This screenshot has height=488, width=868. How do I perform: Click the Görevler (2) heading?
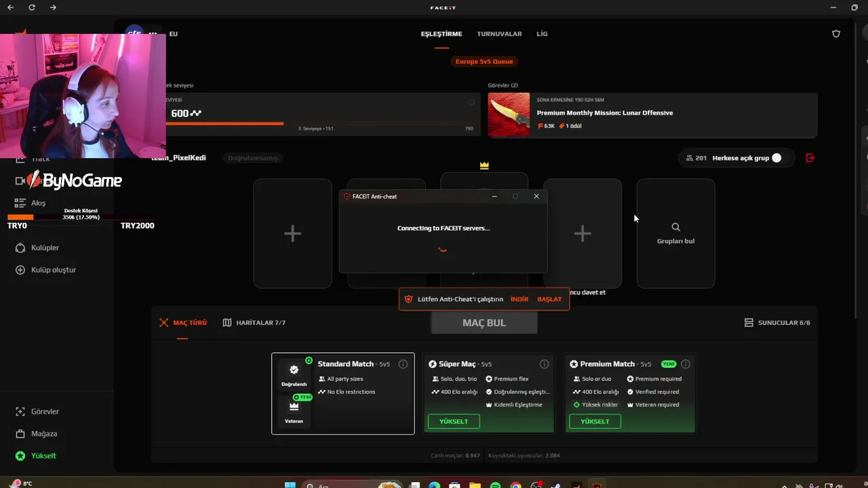coord(502,85)
